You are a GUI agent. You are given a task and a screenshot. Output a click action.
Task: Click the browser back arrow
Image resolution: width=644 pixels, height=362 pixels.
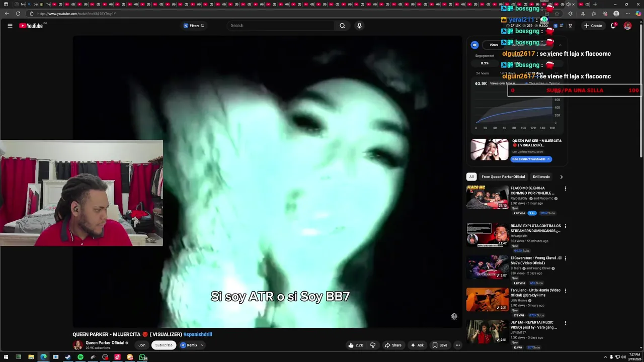point(7,14)
